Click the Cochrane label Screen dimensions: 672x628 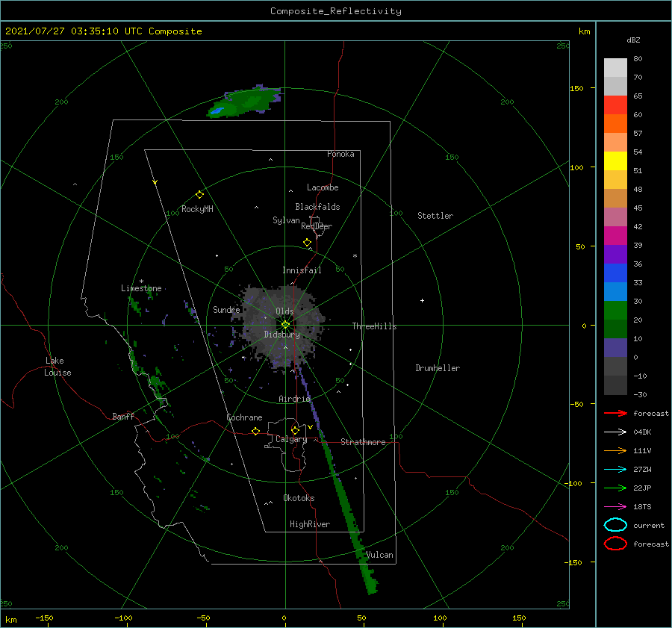tap(244, 417)
